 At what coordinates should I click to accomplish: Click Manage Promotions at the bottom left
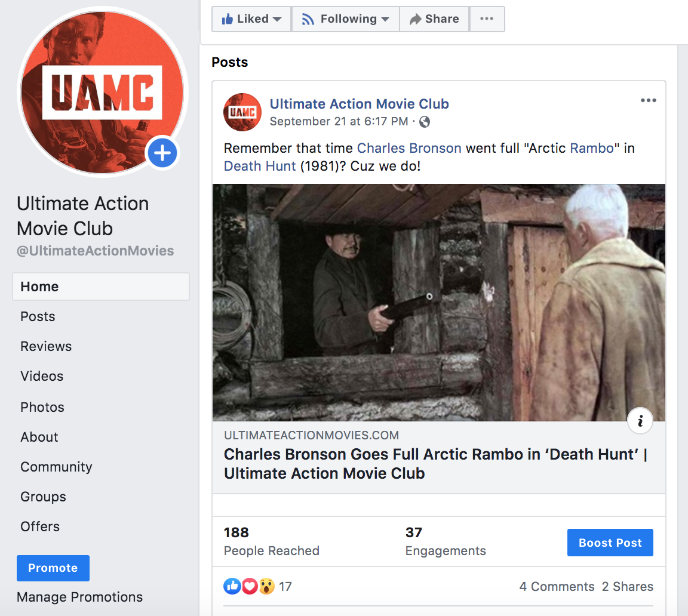click(x=80, y=597)
